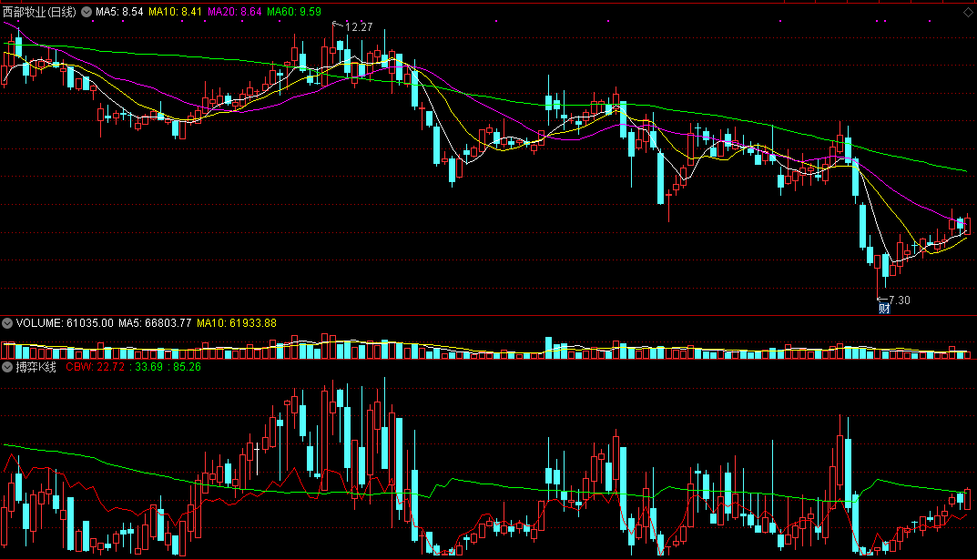
Task: Click the 12.27 high price marker
Action: [x=358, y=26]
